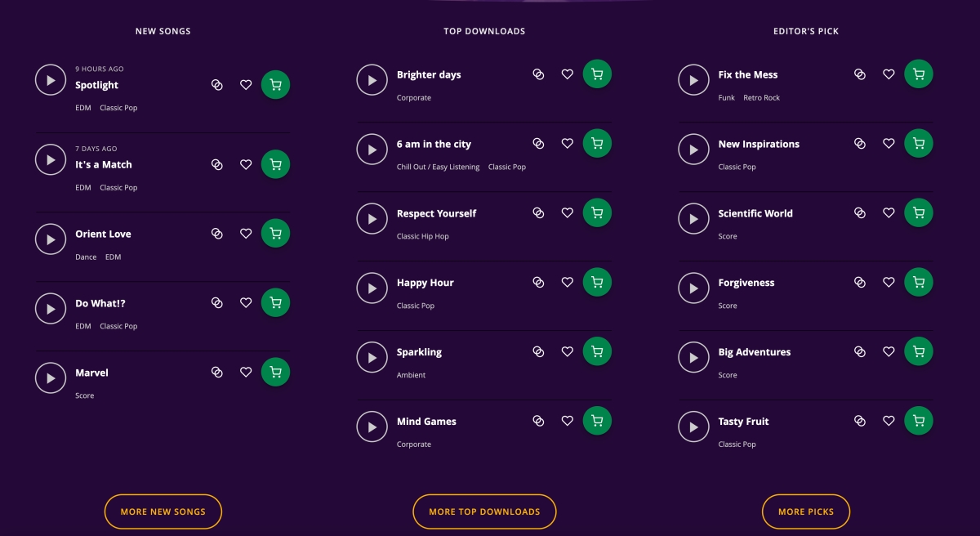Play the Mind Games track
Image resolution: width=980 pixels, height=536 pixels.
[x=372, y=427]
